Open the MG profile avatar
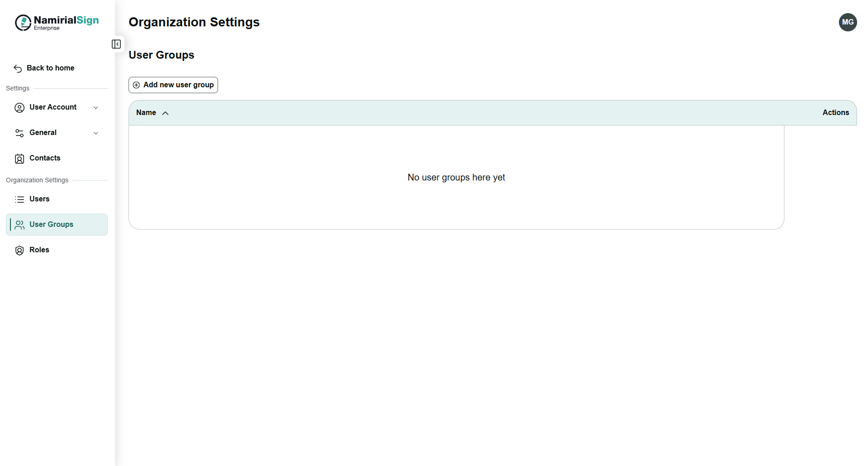 click(x=848, y=22)
